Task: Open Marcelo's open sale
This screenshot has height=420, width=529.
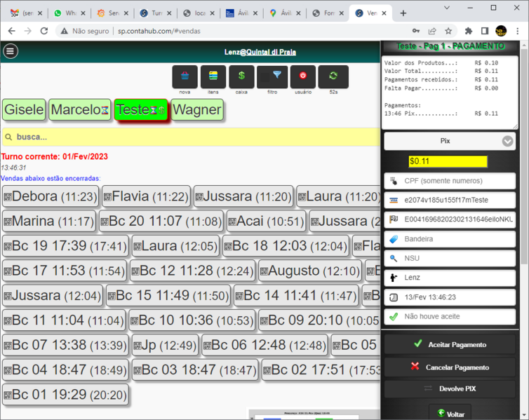Action: 79,109
